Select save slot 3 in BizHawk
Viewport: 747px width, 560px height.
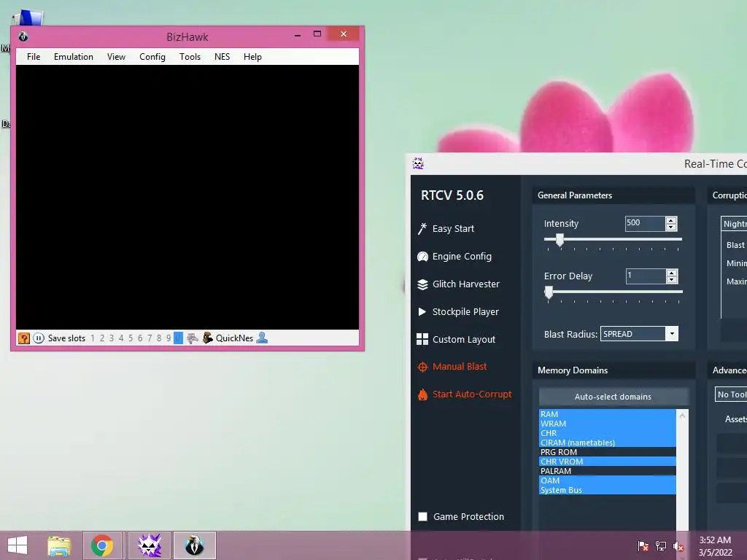[x=112, y=338]
